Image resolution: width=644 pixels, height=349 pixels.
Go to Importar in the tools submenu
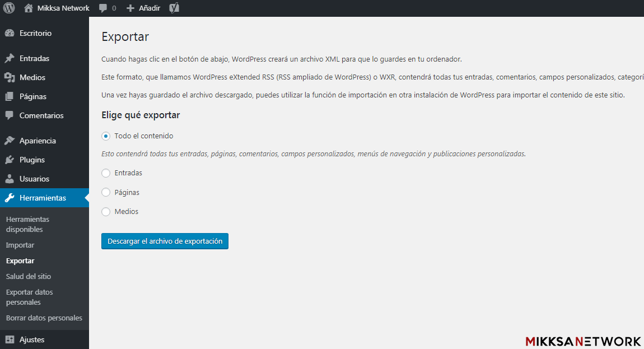[x=20, y=245]
